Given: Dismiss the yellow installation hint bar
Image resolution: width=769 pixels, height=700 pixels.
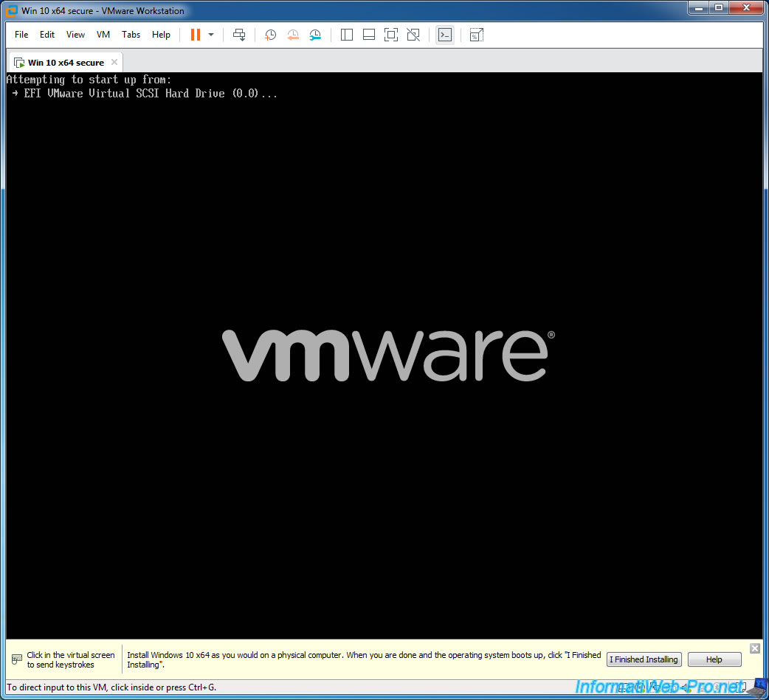Looking at the screenshot, I should [x=755, y=648].
